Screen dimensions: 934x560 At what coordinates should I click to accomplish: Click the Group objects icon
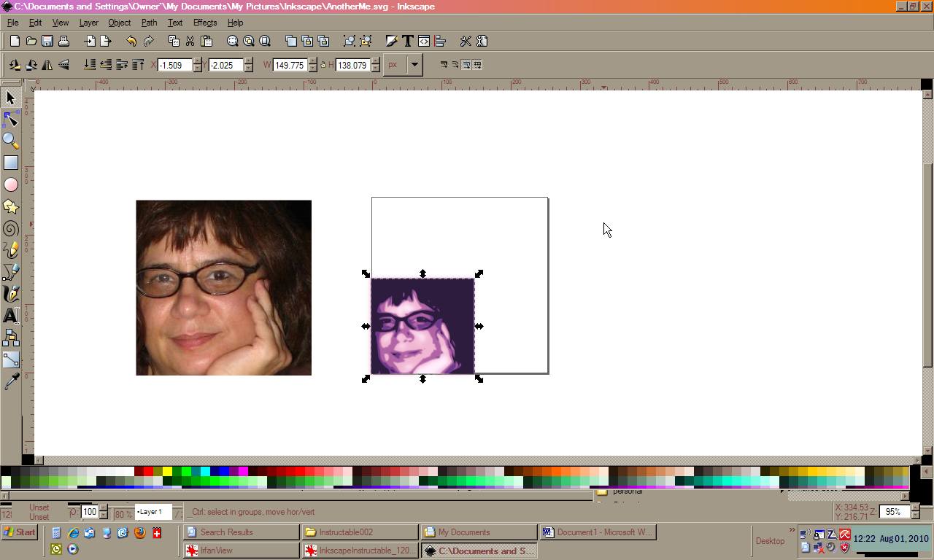[350, 41]
